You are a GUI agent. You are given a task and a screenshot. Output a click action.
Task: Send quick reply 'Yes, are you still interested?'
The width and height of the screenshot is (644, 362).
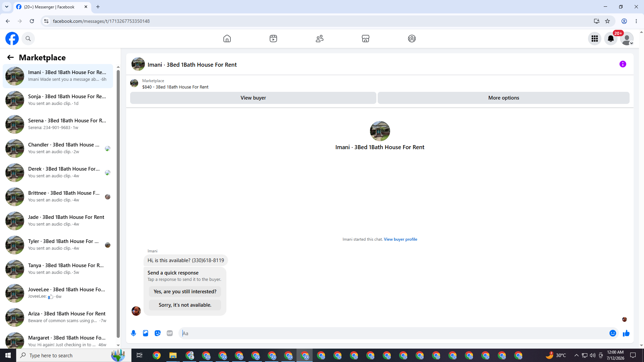point(185,292)
